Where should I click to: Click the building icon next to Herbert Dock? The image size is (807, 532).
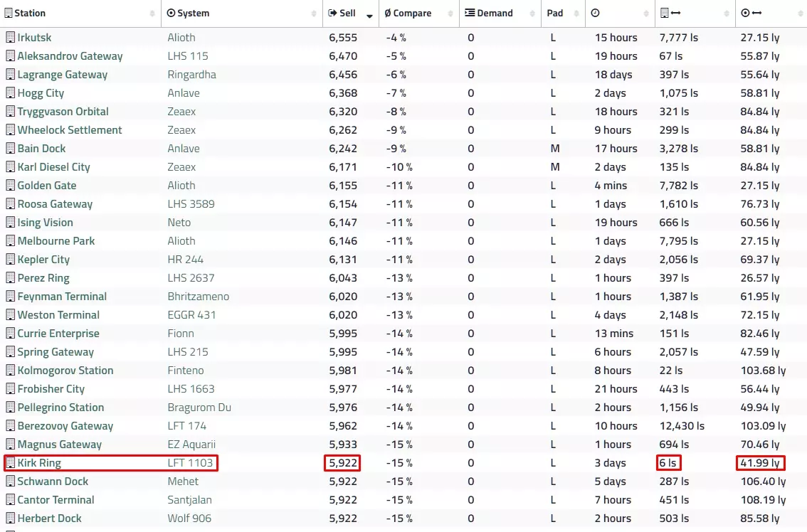(x=10, y=518)
